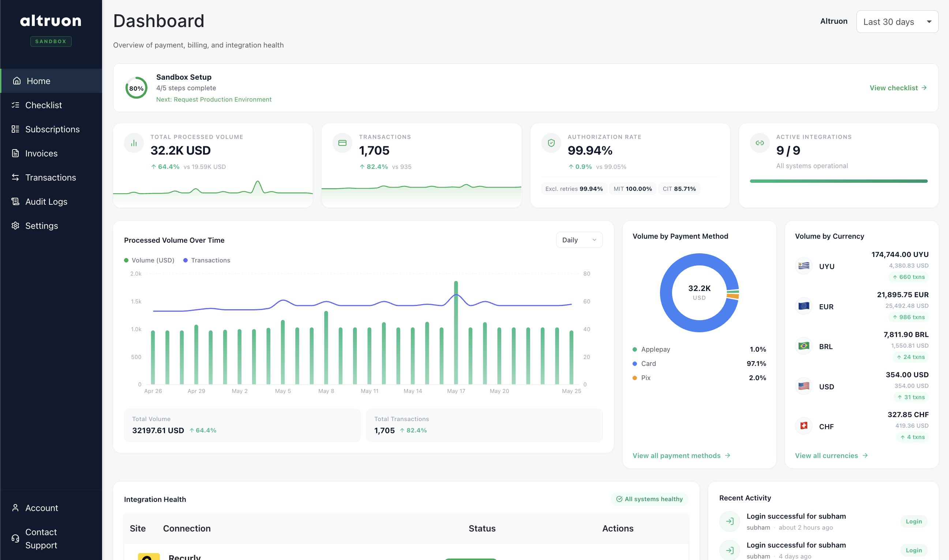This screenshot has height=560, width=949.
Task: Click the Status column header
Action: pos(482,528)
